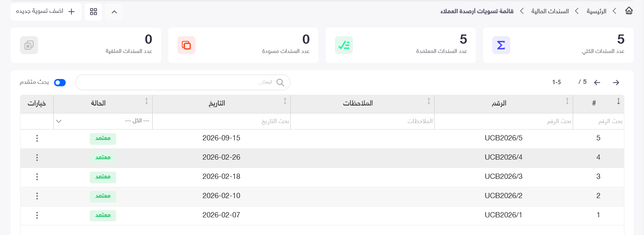Go to previous page arrow
The width and height of the screenshot is (644, 235).
point(597,83)
